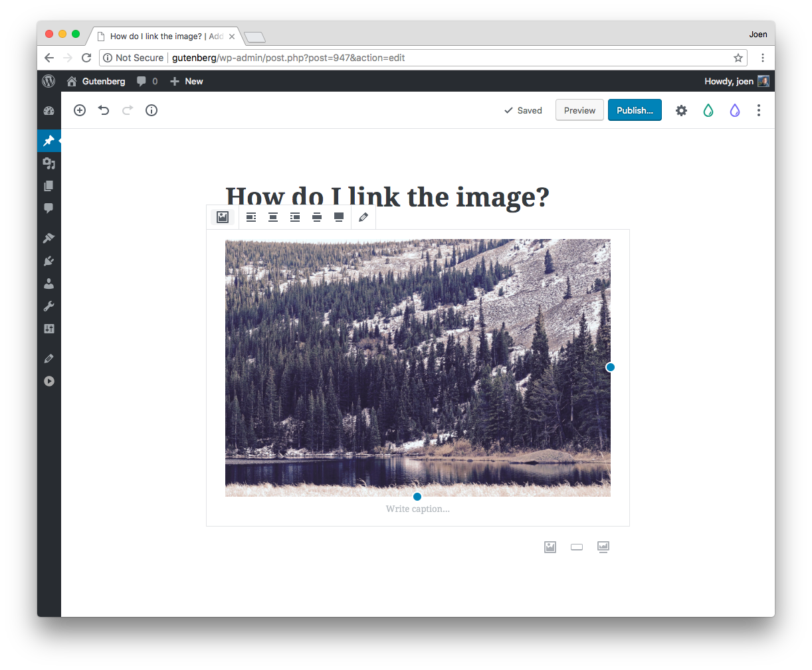Open the Plugins plug sidebar icon
812x670 pixels.
point(49,261)
